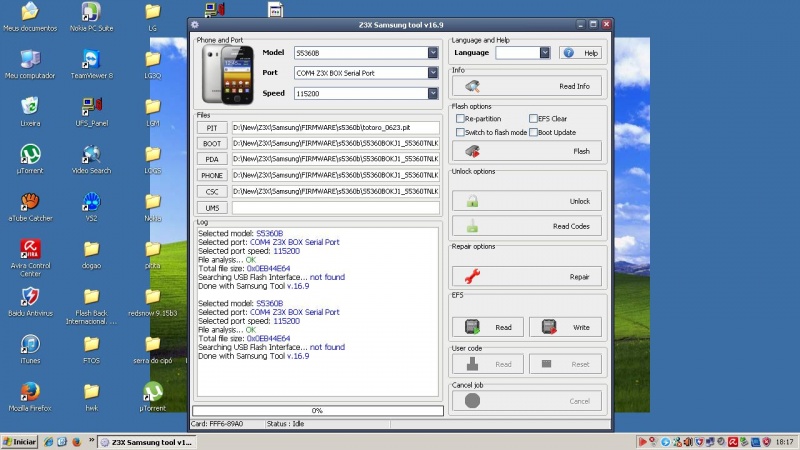Screen dimensions: 800x450
Task: Open the Iniciar start menu
Action: 19,442
